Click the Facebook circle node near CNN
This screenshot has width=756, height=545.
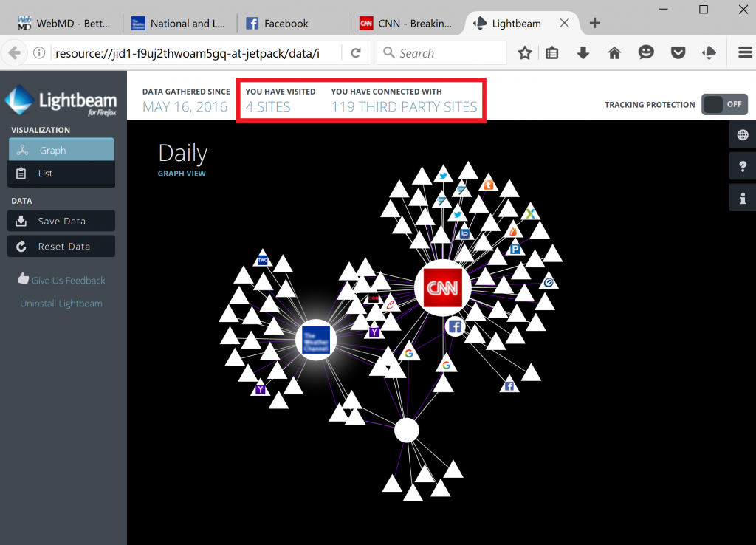tap(455, 326)
